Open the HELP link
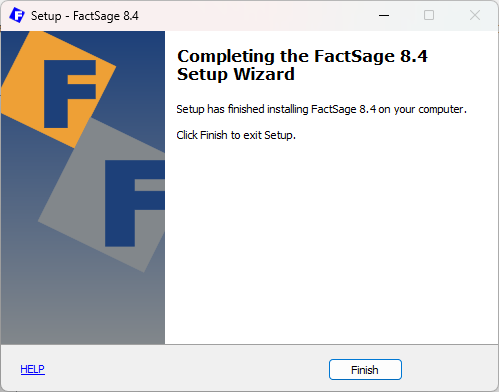The width and height of the screenshot is (499, 392). pyautogui.click(x=33, y=369)
